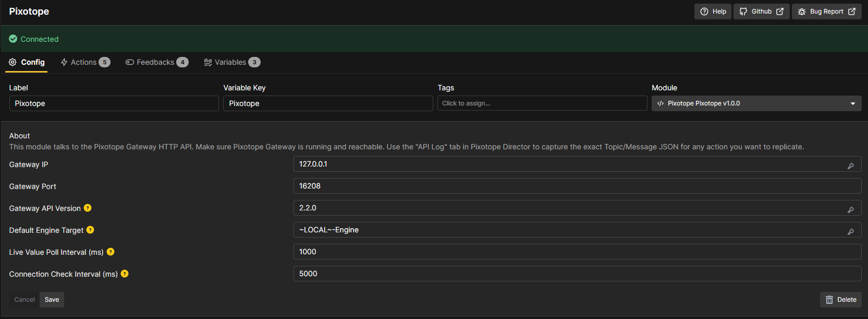Click the Actions count badge 5

point(105,62)
